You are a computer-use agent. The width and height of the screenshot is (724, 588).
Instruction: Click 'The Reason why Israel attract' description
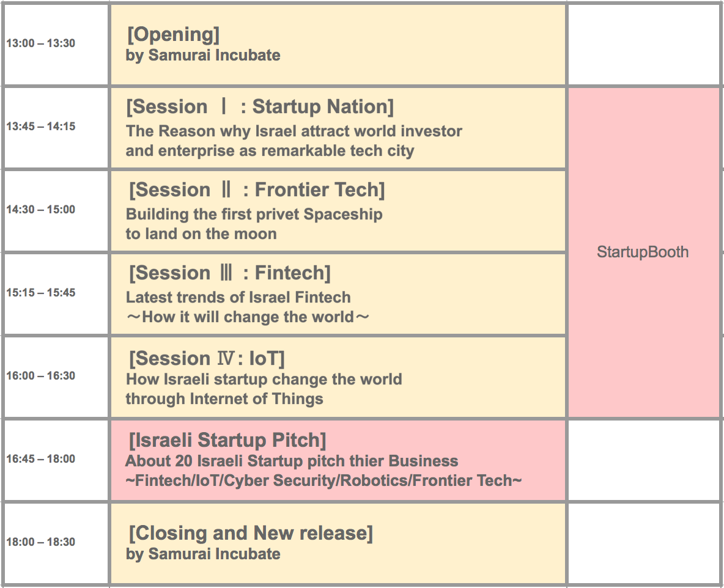pyautogui.click(x=294, y=131)
